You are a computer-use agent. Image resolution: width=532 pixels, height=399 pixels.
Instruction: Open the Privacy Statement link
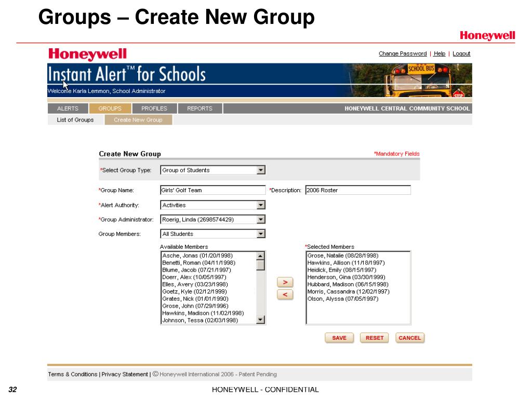(x=125, y=374)
